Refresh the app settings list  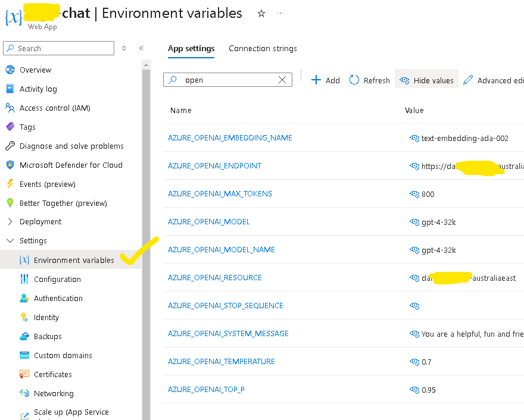[369, 80]
